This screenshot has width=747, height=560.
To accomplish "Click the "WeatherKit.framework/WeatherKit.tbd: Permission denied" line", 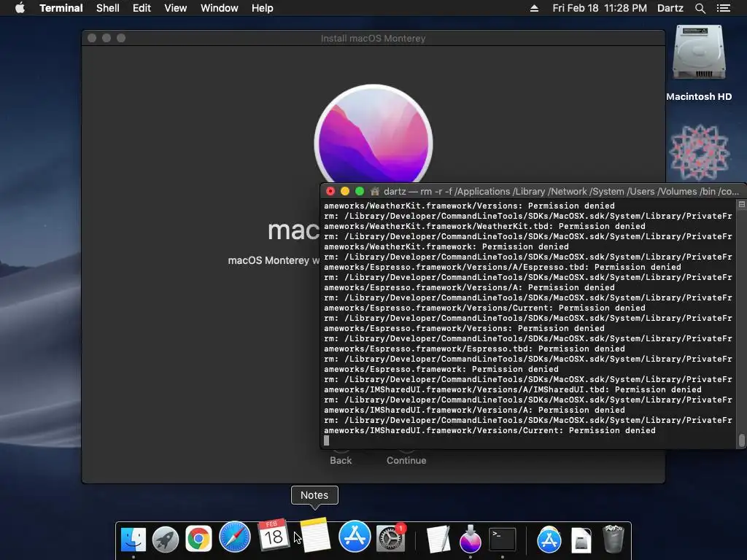I will [484, 226].
